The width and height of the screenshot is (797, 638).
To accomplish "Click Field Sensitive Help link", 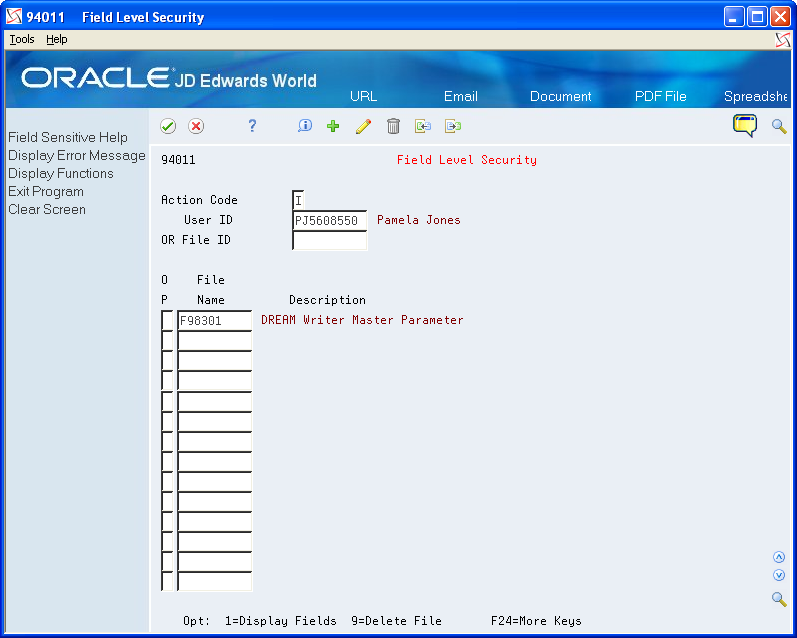I will tap(68, 137).
